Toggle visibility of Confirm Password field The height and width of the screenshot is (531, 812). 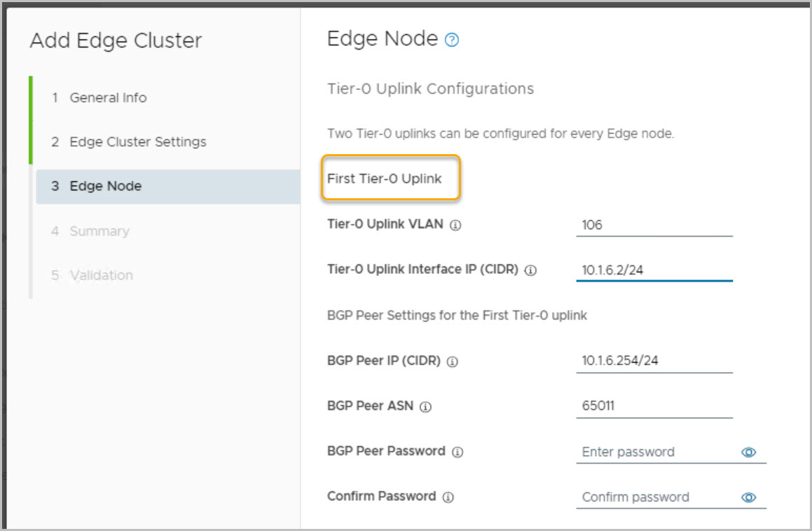click(x=748, y=497)
